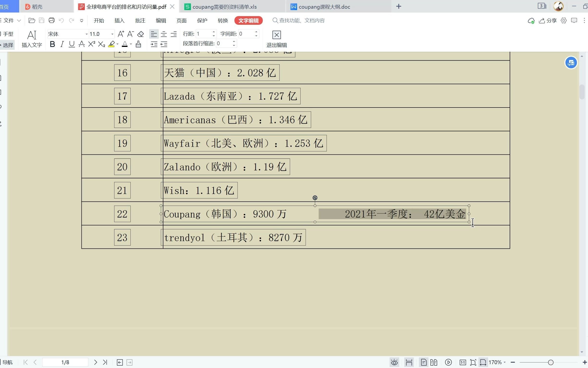
Task: Toggle eye protection mode icon
Action: 394,362
